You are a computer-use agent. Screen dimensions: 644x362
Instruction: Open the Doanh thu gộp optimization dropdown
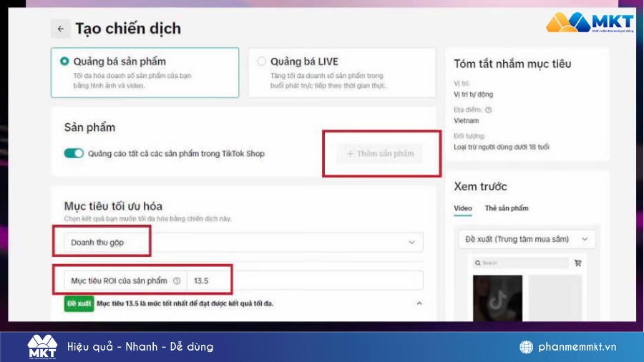click(x=243, y=243)
